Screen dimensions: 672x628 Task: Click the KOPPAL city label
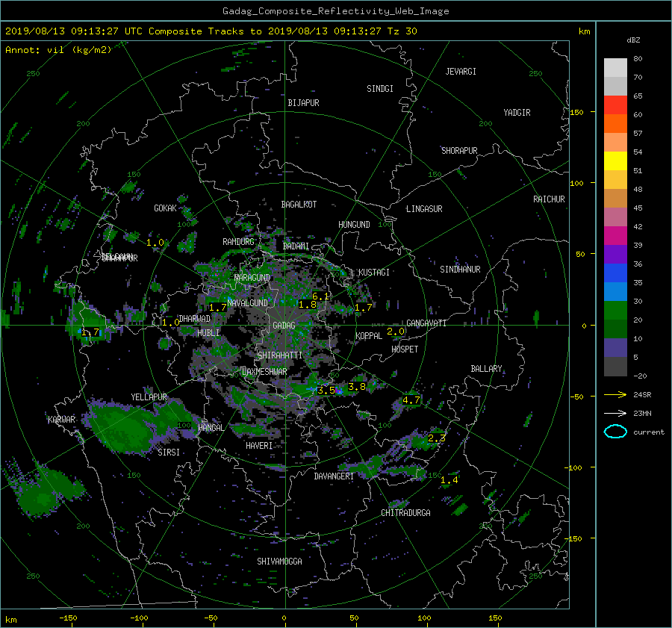[369, 335]
